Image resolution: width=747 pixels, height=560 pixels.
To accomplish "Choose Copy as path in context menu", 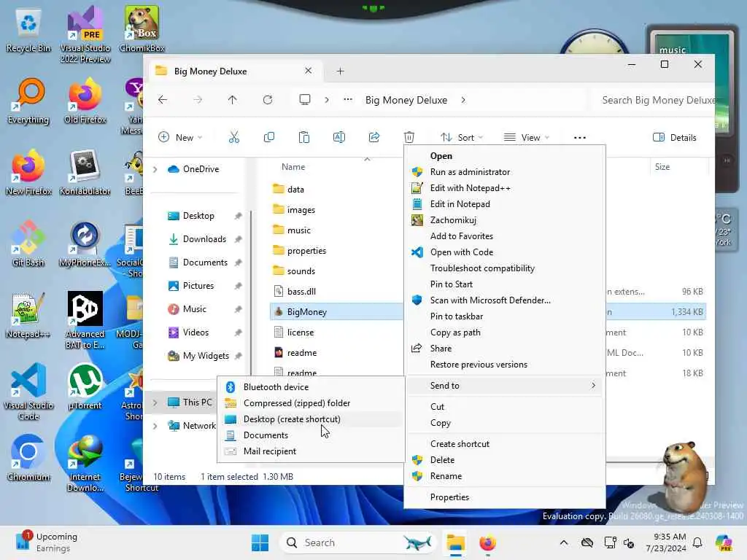I will [x=505, y=332].
